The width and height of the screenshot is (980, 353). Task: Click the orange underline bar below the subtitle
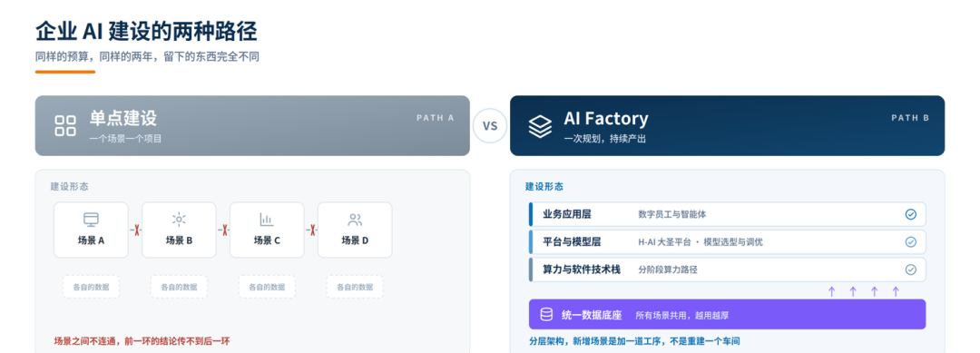[x=65, y=72]
